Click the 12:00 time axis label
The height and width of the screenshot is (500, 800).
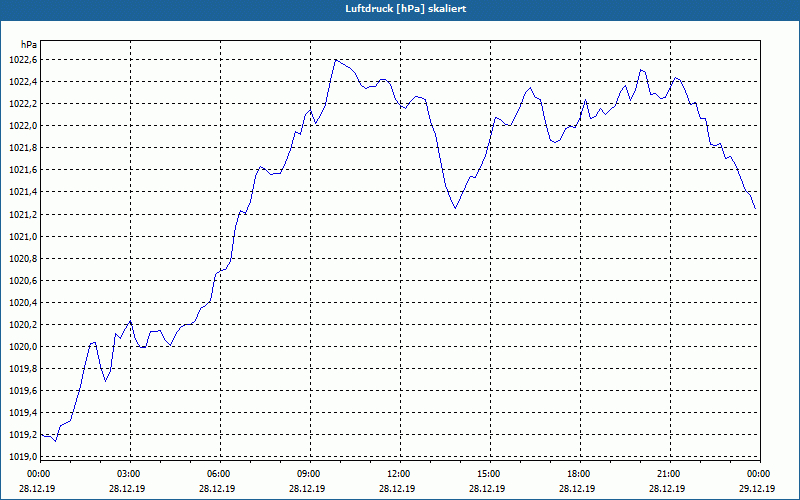400,474
